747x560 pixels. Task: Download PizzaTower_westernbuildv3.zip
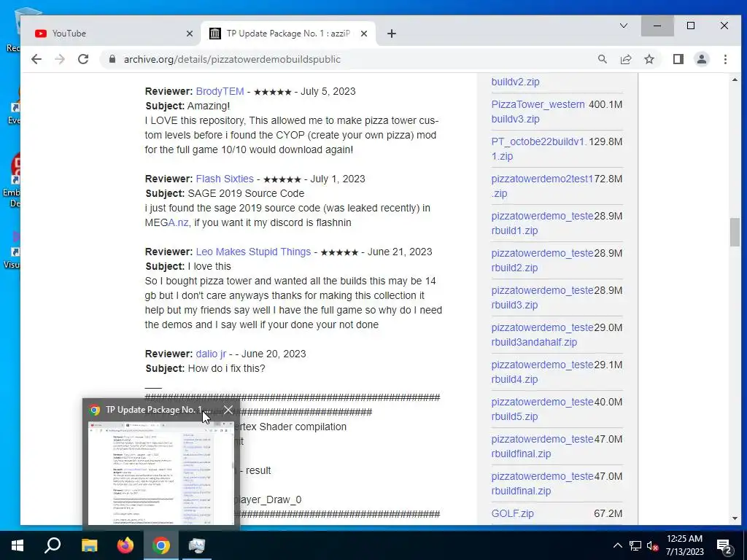pyautogui.click(x=538, y=112)
